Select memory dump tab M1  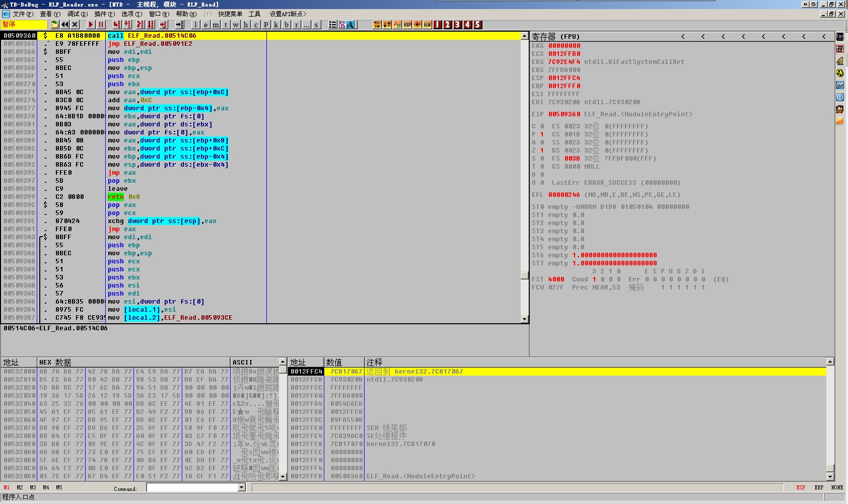click(x=7, y=487)
